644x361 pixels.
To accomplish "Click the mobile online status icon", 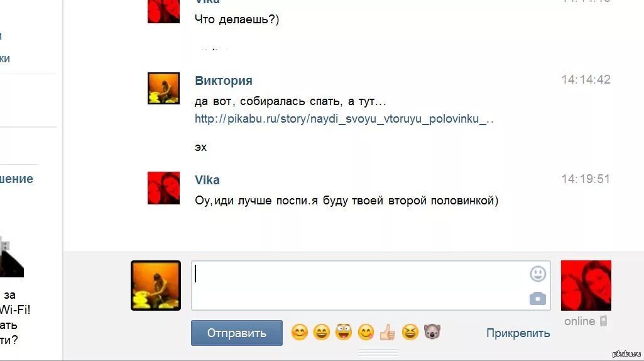I will 603,321.
